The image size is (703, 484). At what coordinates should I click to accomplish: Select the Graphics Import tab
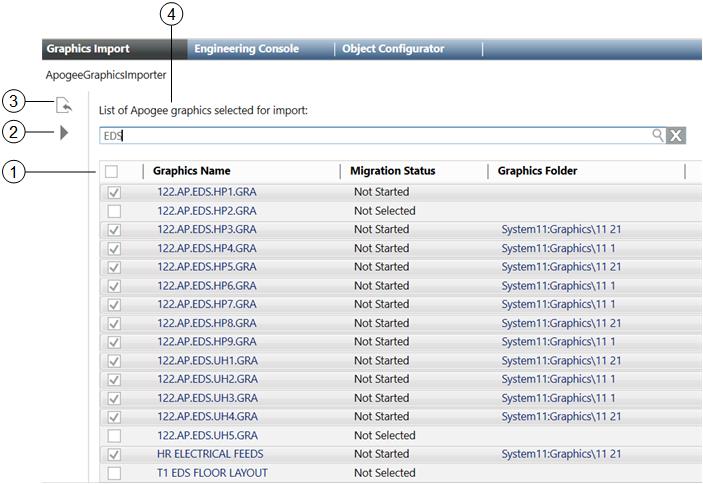point(88,49)
